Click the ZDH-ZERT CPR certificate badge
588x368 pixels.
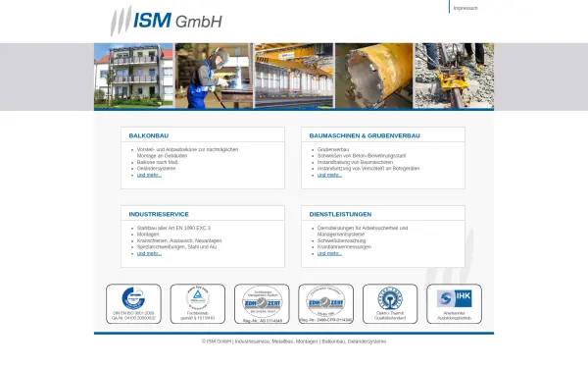click(x=326, y=304)
